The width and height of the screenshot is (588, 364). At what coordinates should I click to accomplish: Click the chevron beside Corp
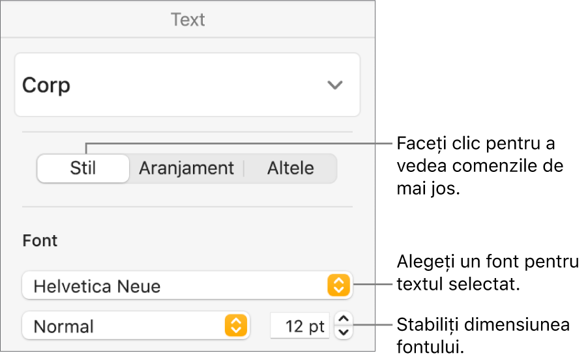[x=334, y=85]
